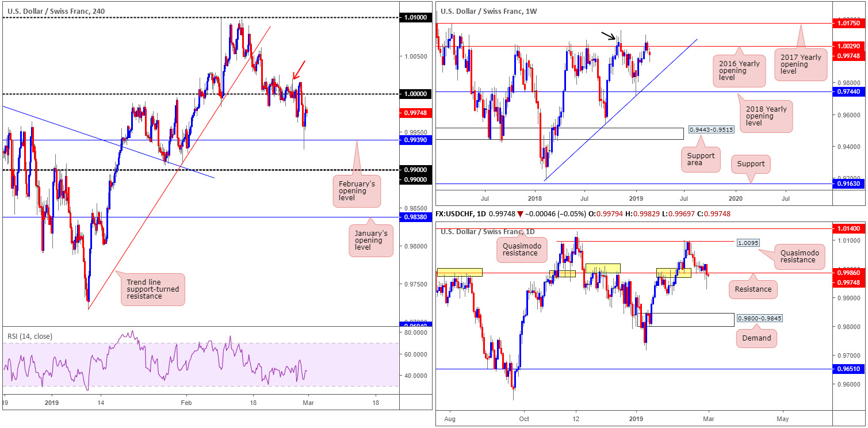This screenshot has height=428, width=868.
Task: Click the blue 0.97440 price label
Action: (x=849, y=91)
